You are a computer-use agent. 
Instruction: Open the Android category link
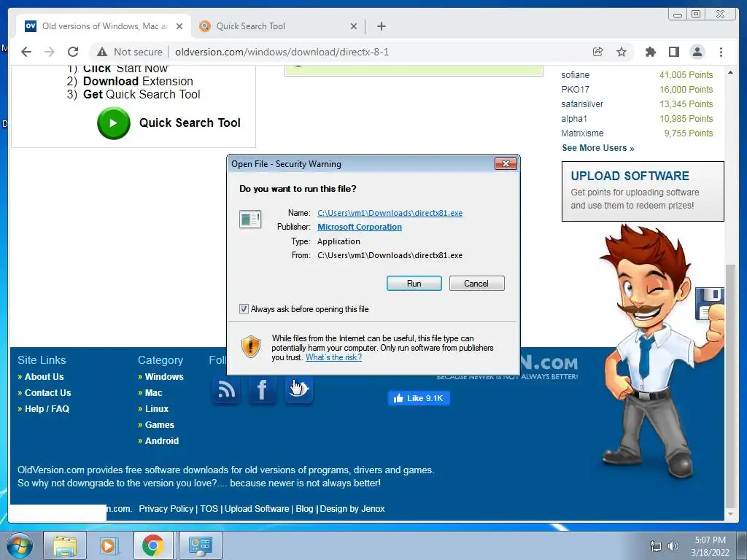coord(162,441)
